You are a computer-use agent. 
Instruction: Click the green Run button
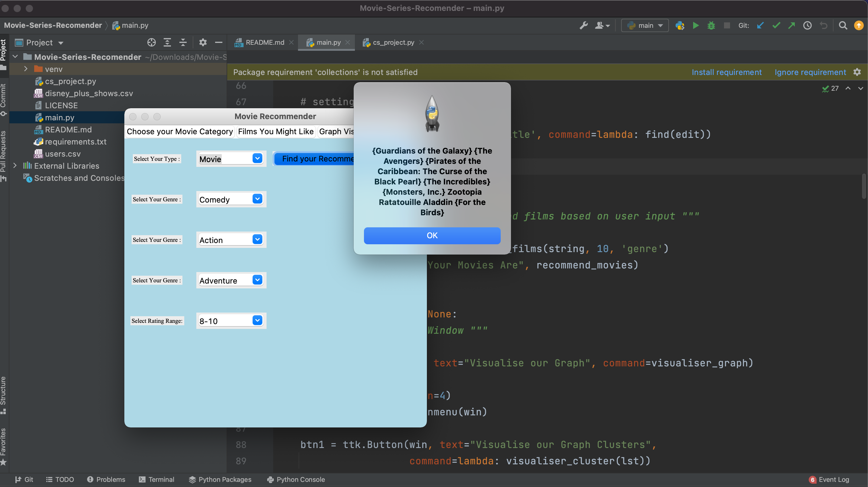coord(696,26)
